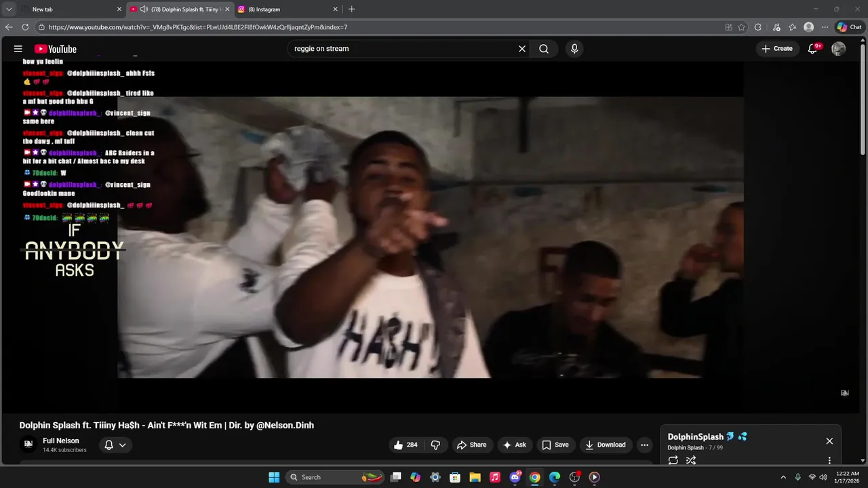868x488 pixels.
Task: Open the tab search dropdown arrow
Action: (9, 9)
